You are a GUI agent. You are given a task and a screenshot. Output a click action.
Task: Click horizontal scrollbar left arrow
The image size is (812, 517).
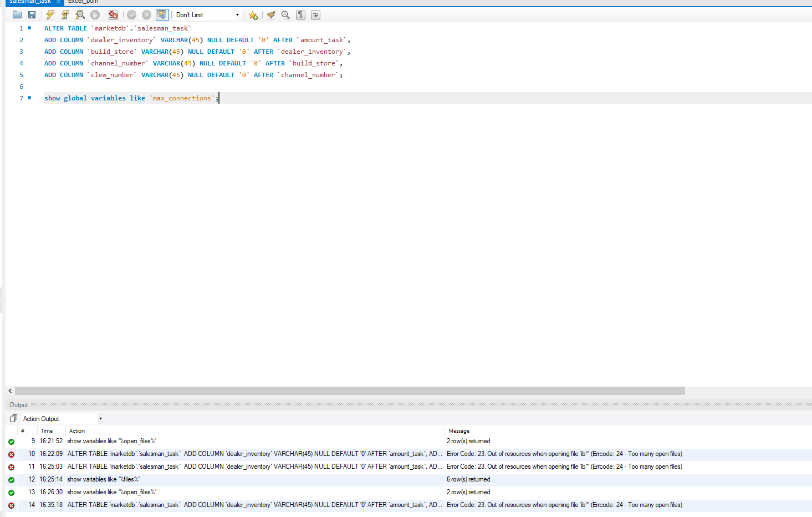10,391
